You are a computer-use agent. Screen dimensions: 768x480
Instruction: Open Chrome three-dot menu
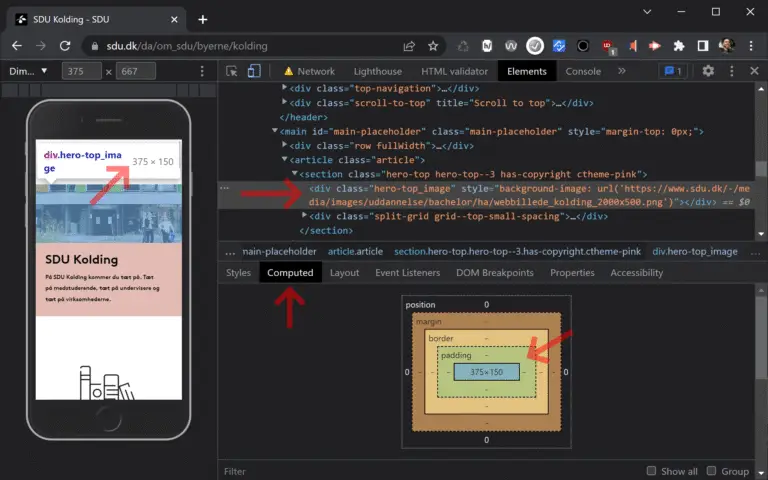pos(751,46)
